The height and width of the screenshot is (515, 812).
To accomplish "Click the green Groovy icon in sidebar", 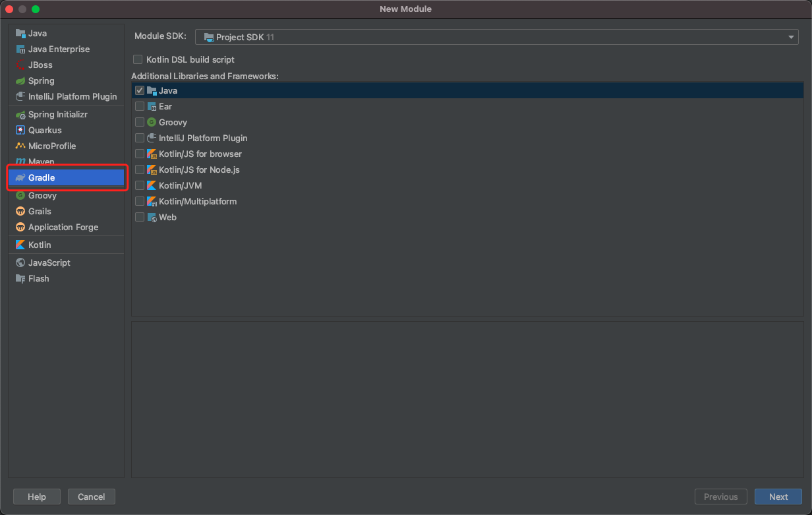I will coord(20,195).
